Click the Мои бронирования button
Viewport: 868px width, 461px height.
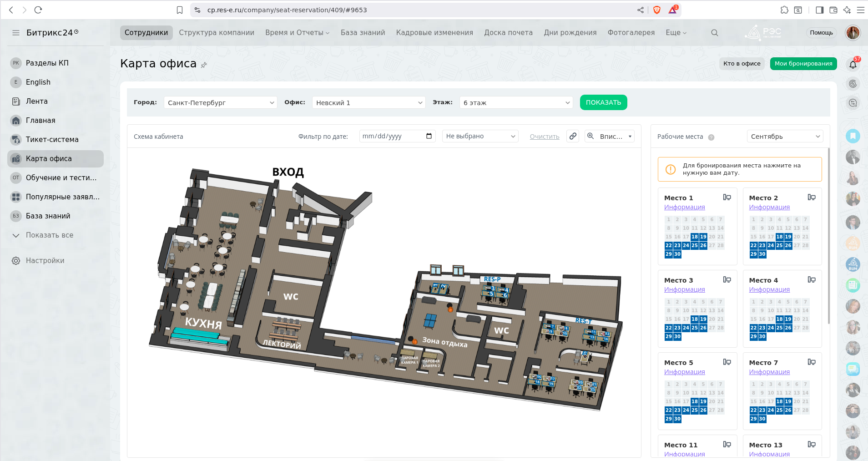803,64
